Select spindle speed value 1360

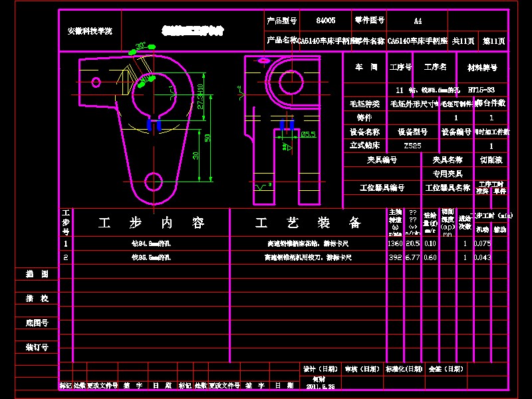395,243
